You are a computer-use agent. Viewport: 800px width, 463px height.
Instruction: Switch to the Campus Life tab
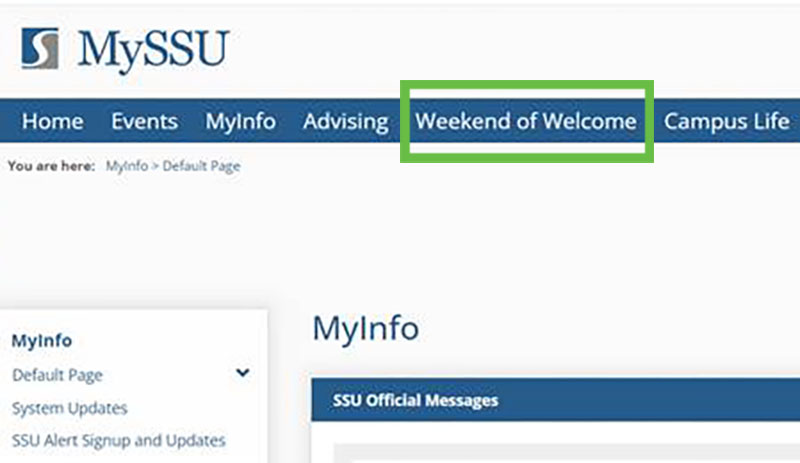(727, 122)
